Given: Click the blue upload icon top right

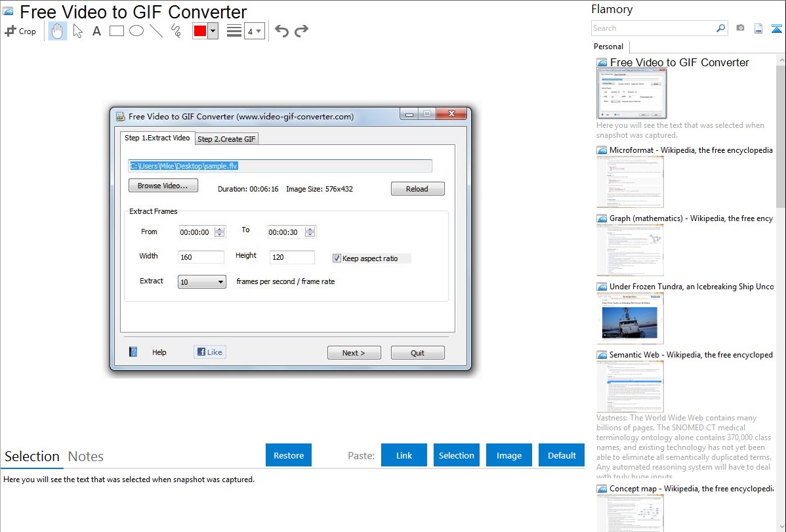Looking at the screenshot, I should (x=776, y=28).
